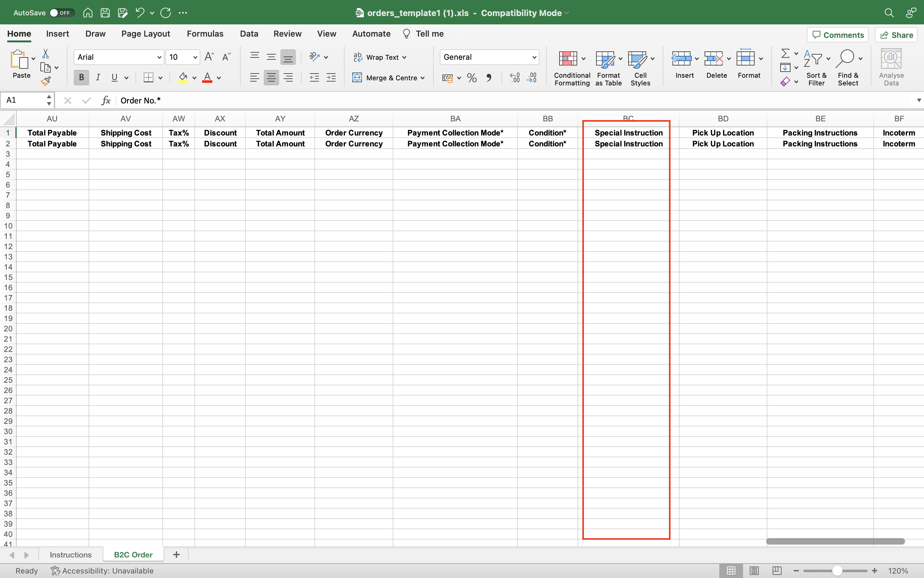Click the Comments button

coord(838,35)
